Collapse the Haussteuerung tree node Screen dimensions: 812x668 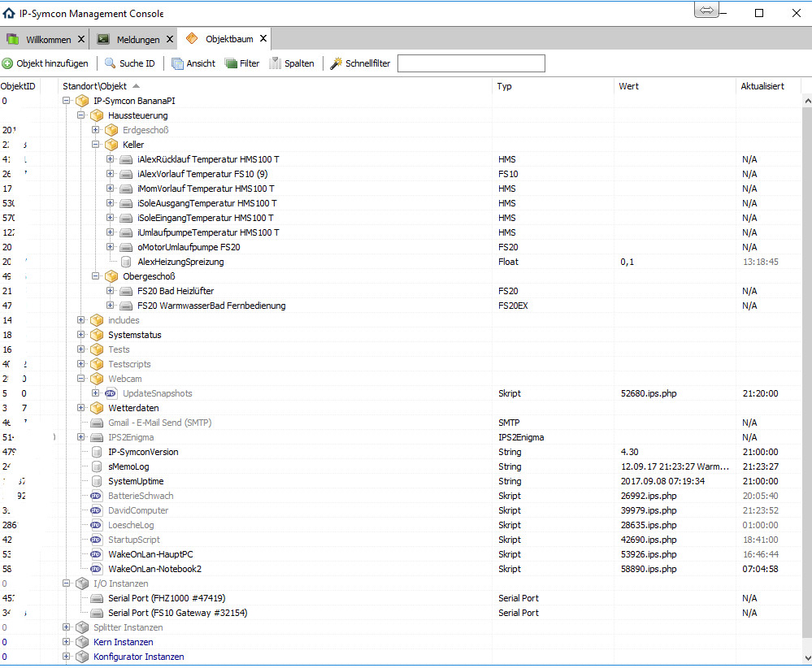(80, 115)
